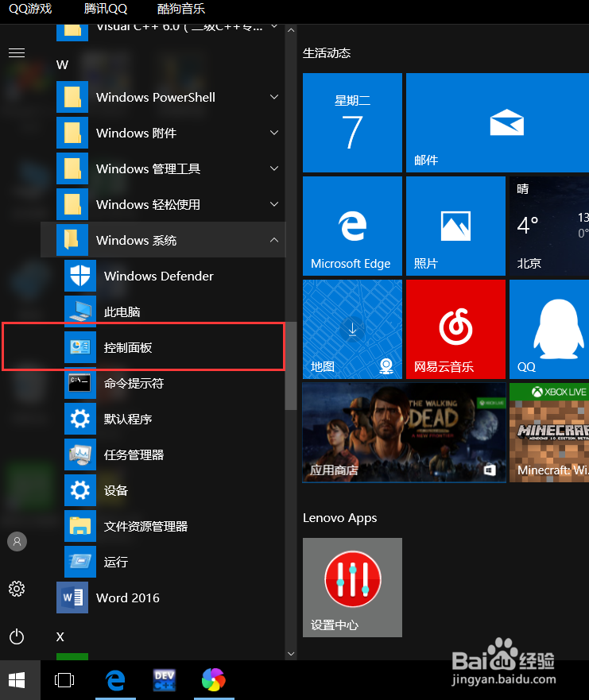The width and height of the screenshot is (589, 700).
Task: Launch 运行 dialog icon
Action: 80,562
